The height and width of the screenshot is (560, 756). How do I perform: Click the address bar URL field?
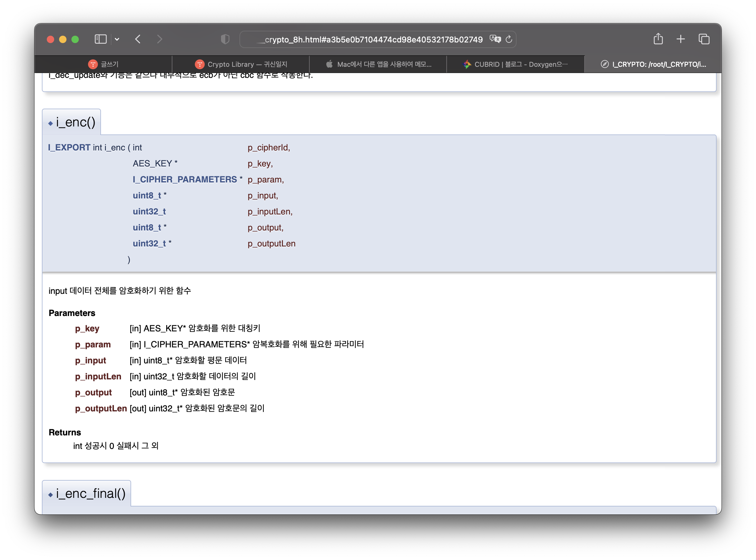(x=370, y=40)
